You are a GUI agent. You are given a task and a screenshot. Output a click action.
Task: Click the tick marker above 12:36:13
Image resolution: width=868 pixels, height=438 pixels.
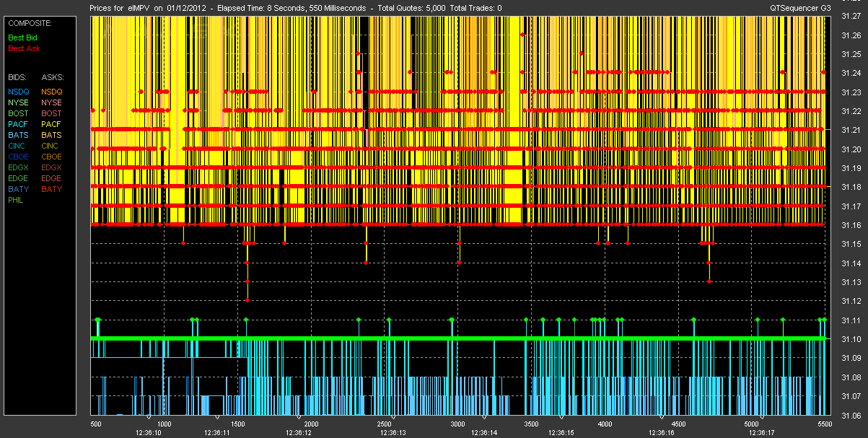click(x=393, y=417)
